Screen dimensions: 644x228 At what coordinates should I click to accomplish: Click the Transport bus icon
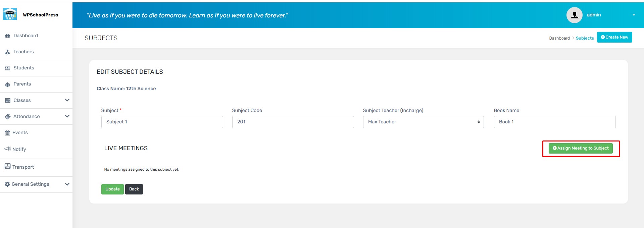7,166
